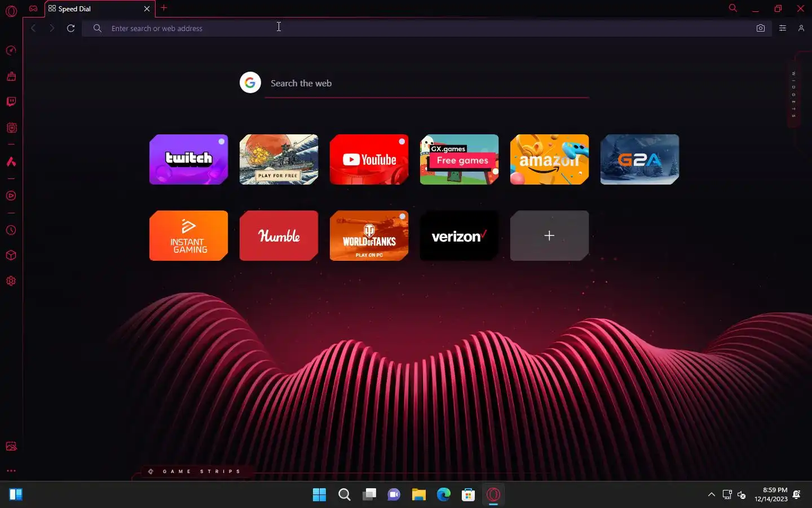Screen dimensions: 812x508
Task: Open taskbar Search
Action: pos(344,495)
